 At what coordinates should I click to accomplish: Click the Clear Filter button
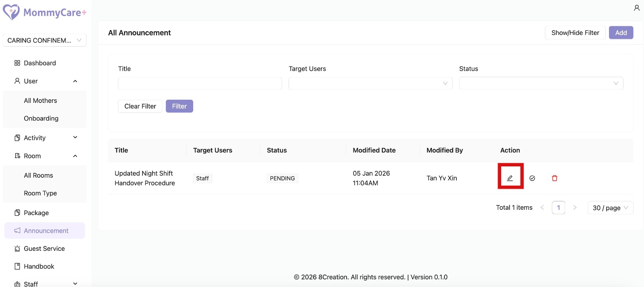pyautogui.click(x=140, y=106)
